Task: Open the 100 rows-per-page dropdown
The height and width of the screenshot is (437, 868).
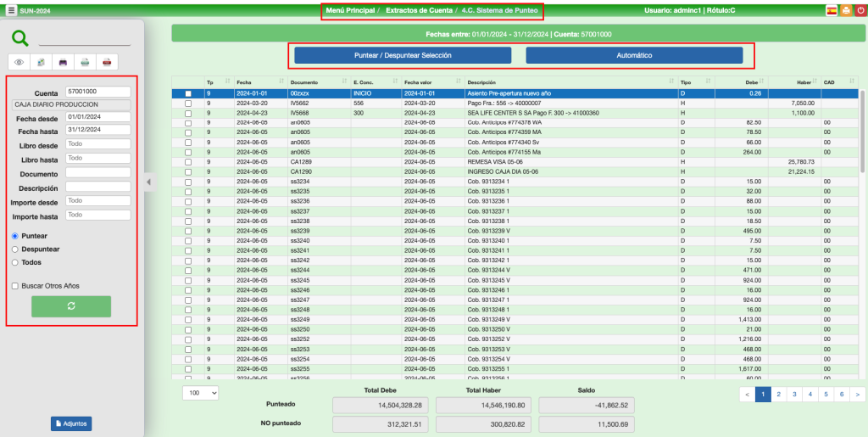Action: (x=200, y=393)
